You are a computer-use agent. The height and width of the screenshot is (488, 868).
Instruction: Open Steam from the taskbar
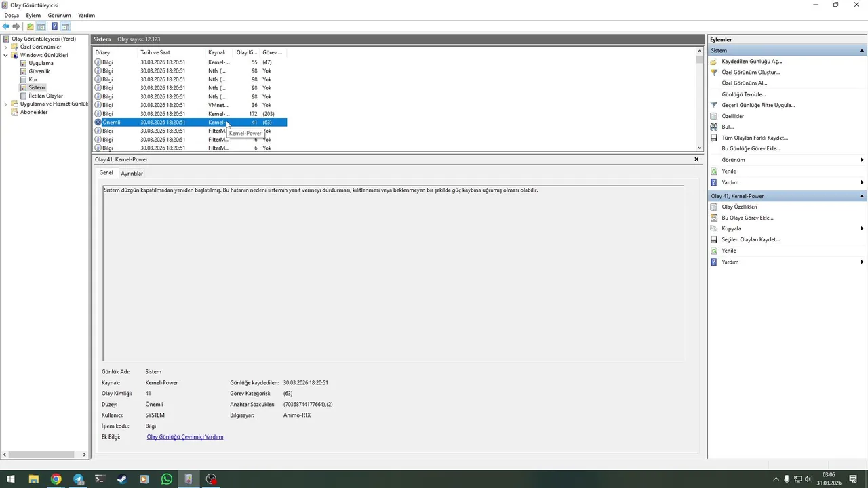tap(122, 479)
